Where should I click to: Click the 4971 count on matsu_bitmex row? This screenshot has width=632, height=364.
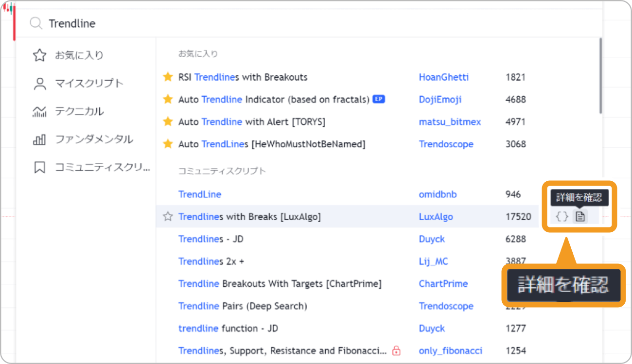tap(516, 122)
